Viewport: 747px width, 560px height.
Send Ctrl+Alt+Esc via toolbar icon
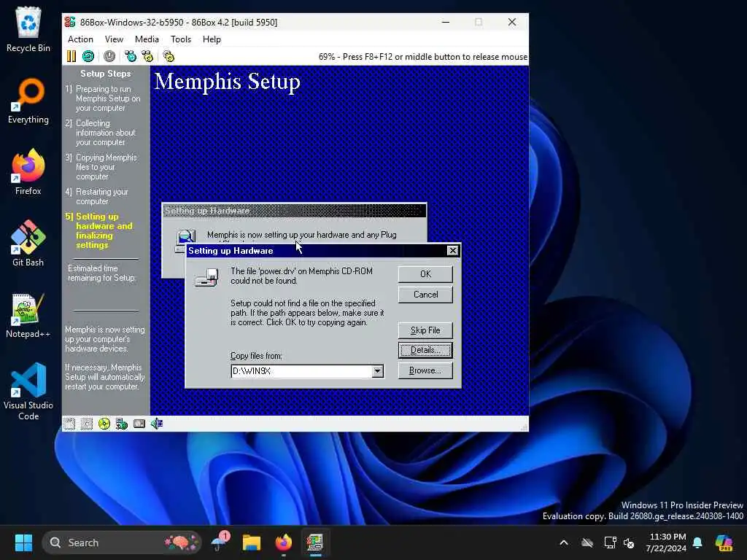click(147, 56)
